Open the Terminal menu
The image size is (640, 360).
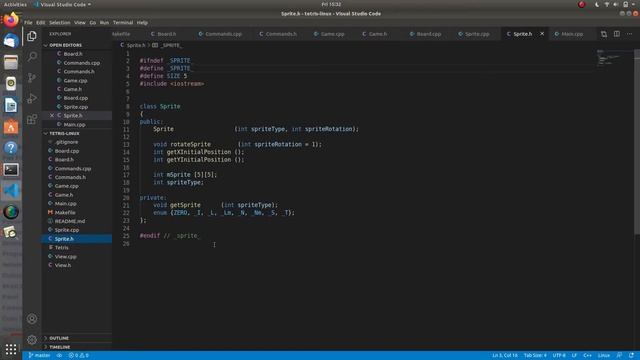pos(123,22)
